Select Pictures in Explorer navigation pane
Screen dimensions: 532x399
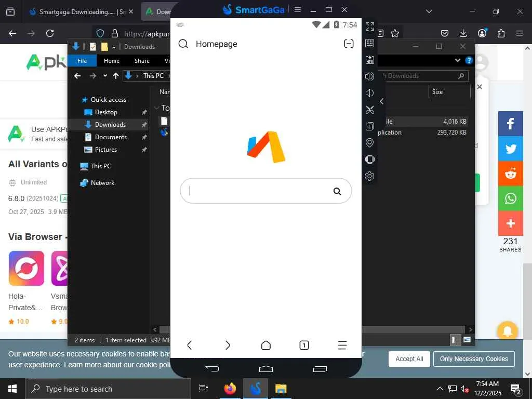pyautogui.click(x=105, y=150)
